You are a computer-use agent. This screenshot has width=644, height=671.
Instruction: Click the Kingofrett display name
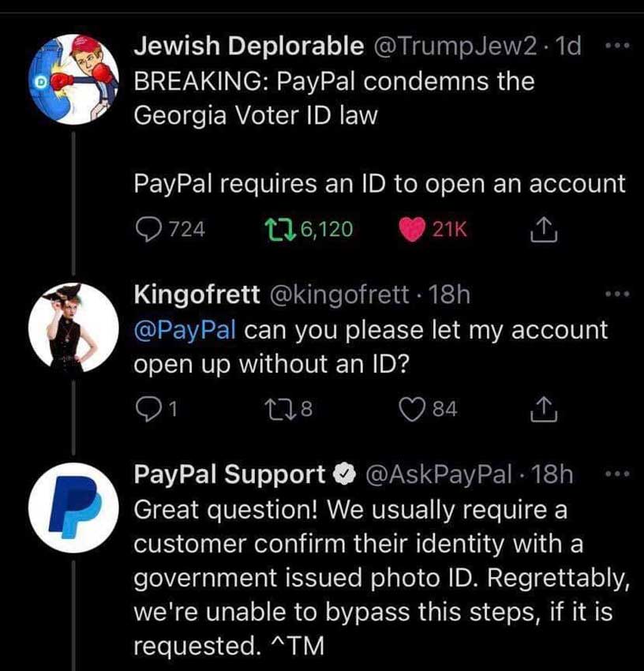point(197,296)
